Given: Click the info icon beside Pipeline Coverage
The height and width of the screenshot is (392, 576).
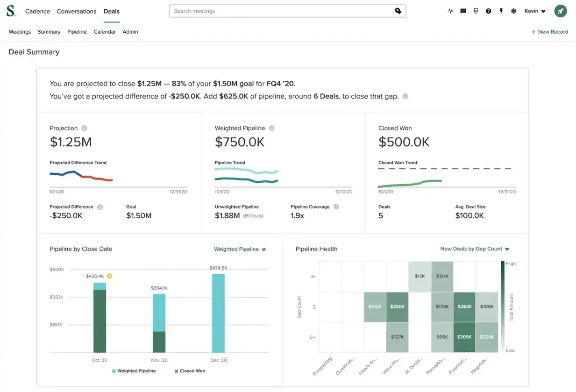Looking at the screenshot, I should click(x=336, y=207).
